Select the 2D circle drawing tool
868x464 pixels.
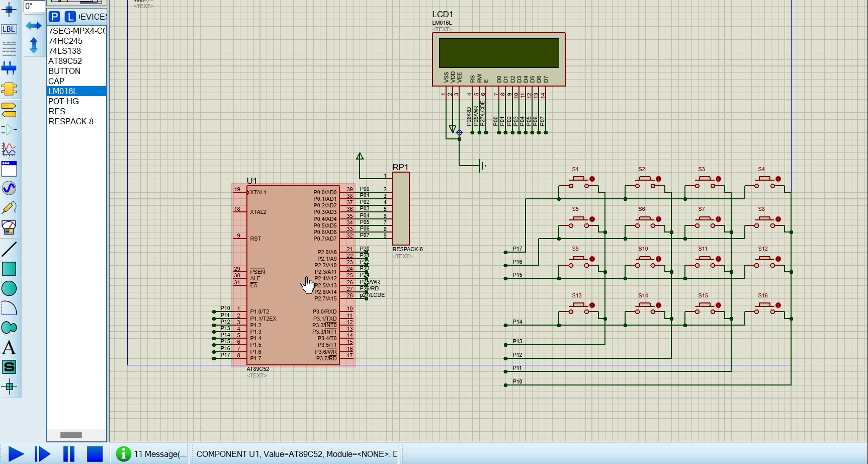pyautogui.click(x=9, y=288)
